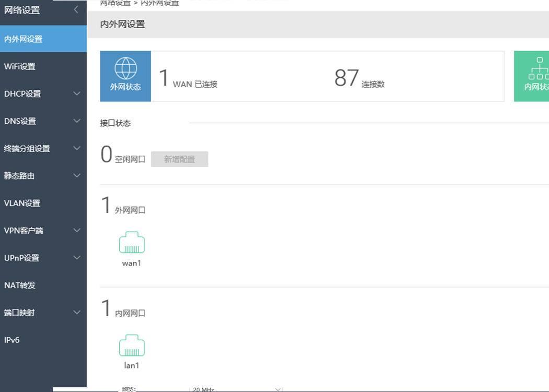Click the 0 空闲网口 label
This screenshot has width=549, height=392.
[x=123, y=154]
